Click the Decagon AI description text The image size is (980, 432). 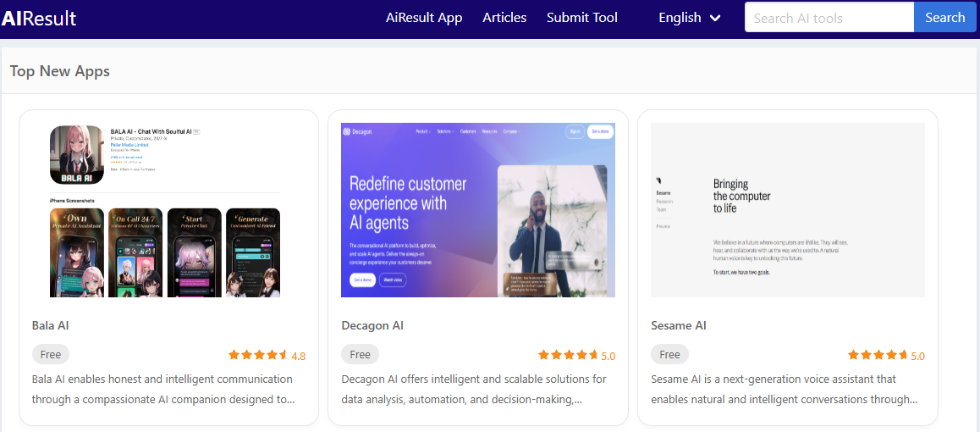point(474,390)
